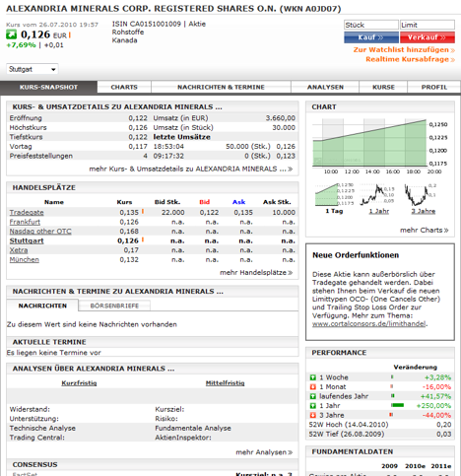The image size is (461, 476).
Task: Open the Nachrichten & Termine tab
Action: 221,87
